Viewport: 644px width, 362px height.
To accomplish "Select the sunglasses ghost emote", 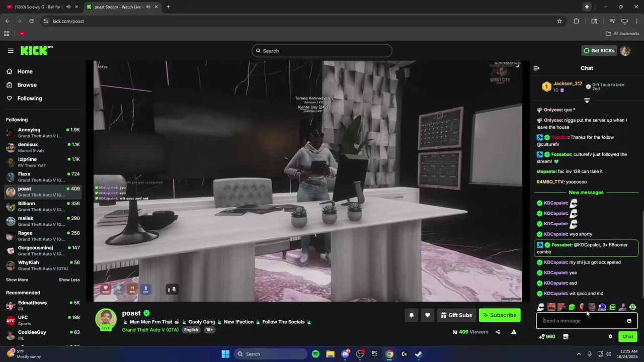I will point(541,307).
